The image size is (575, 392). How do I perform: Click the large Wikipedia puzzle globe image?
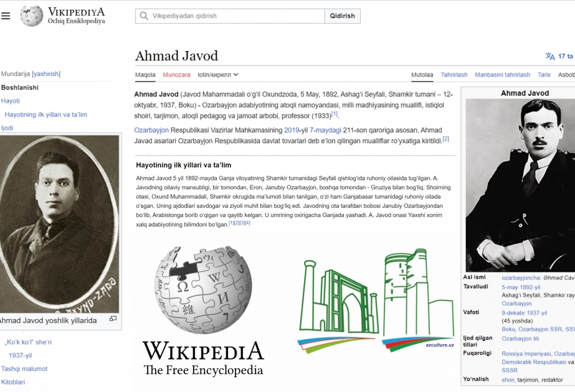click(203, 290)
